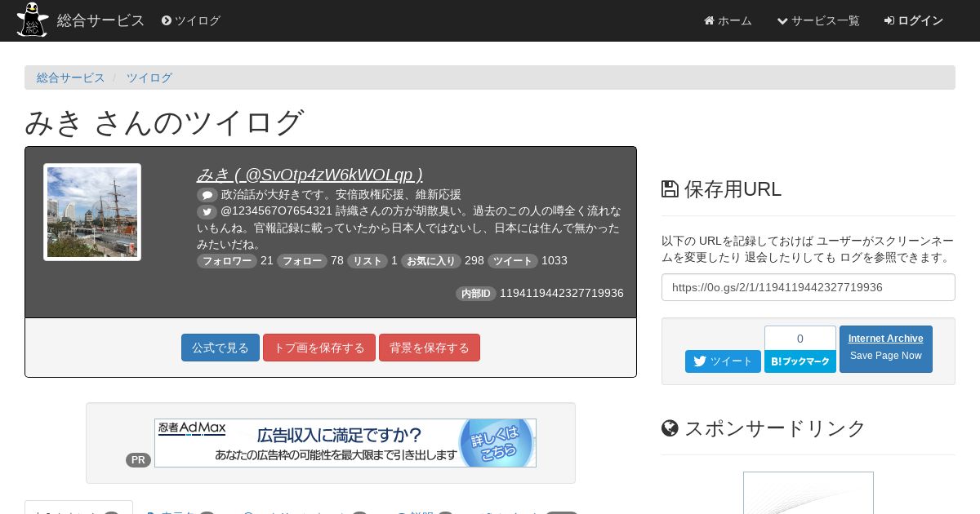Screen dimensions: 980x514
Task: Expand サービス一覧 dropdown menu
Action: [818, 20]
